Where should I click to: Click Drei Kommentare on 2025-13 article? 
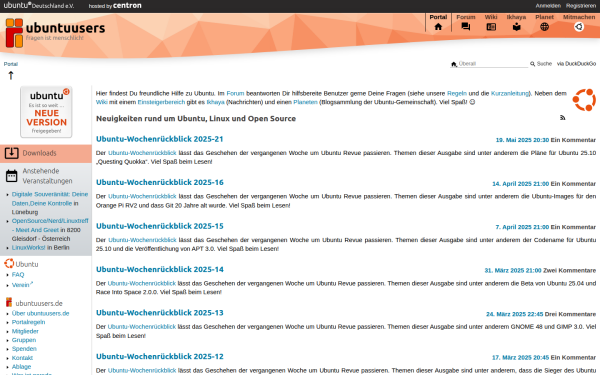pos(570,314)
